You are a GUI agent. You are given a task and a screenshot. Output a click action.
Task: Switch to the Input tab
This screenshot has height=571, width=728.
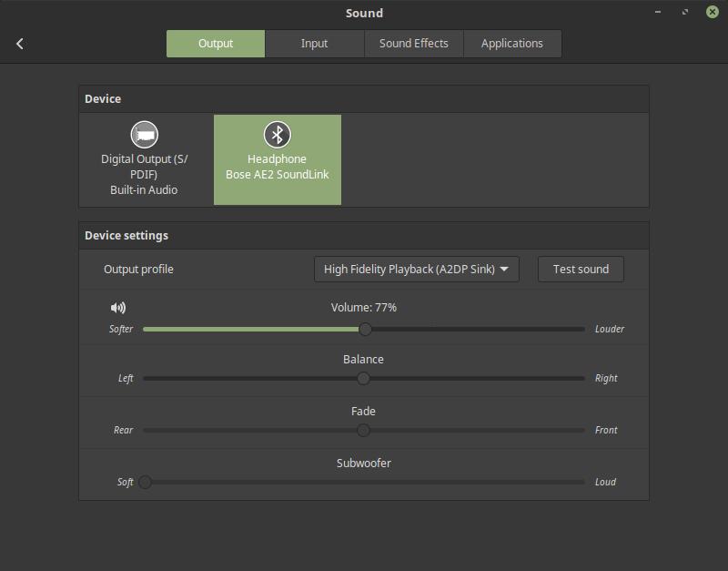click(314, 43)
